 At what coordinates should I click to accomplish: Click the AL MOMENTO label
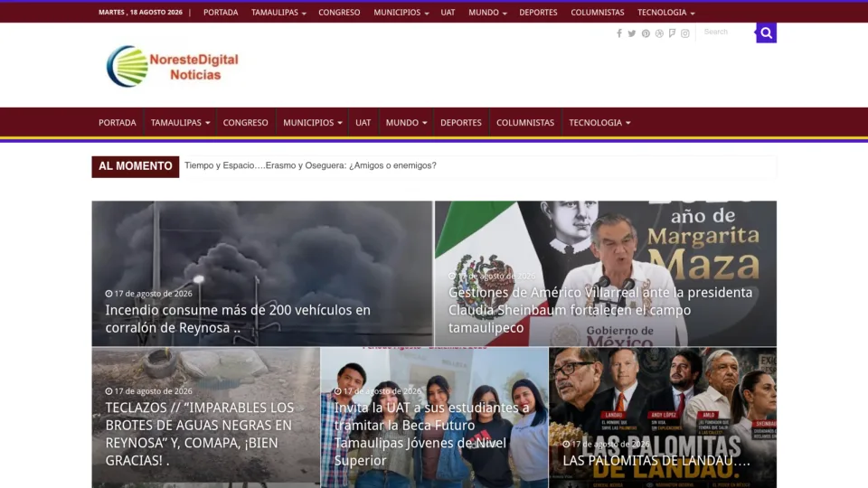[x=135, y=166]
